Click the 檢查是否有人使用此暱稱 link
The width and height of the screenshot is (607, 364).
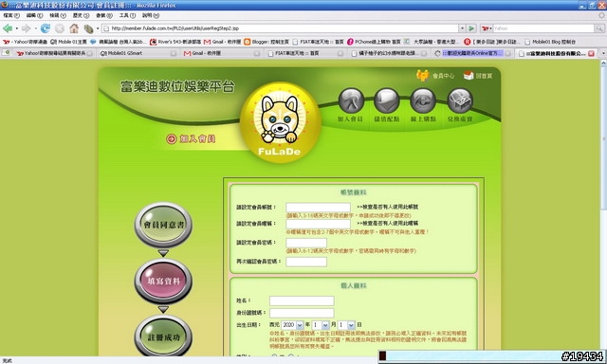point(388,223)
